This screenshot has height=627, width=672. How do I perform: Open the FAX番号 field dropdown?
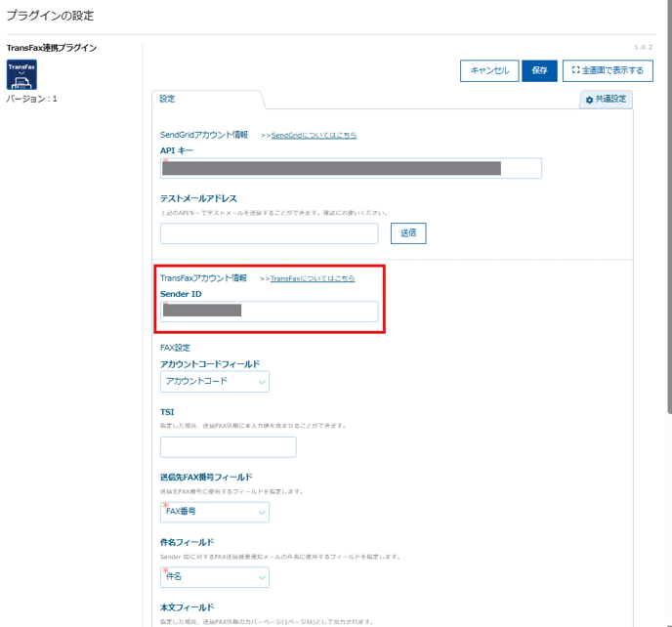pyautogui.click(x=215, y=512)
